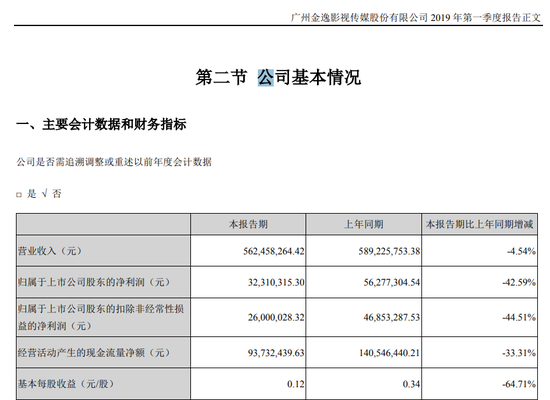Click the cash flow value 140,546,440.21
550x400 pixels.
pos(389,353)
